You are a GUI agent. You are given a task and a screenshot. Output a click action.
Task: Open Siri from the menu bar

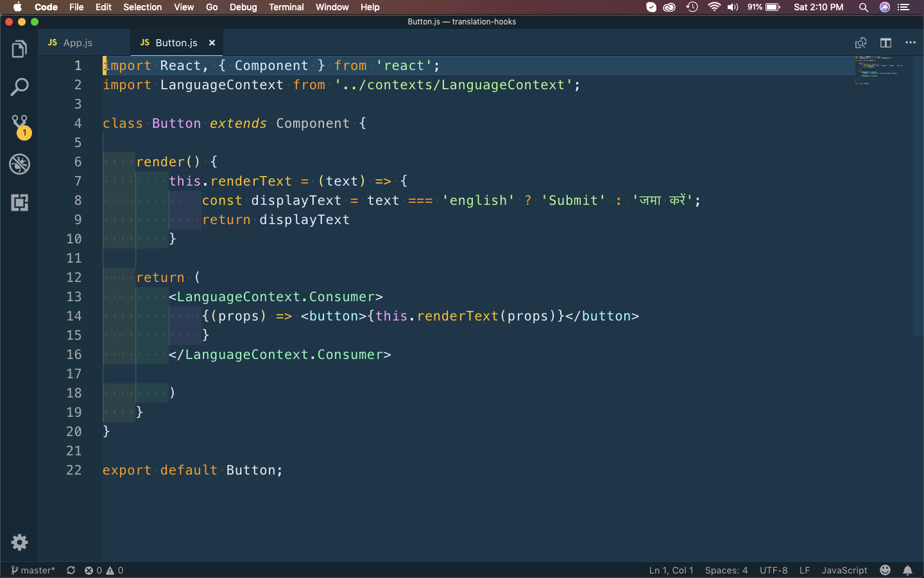pyautogui.click(x=885, y=7)
